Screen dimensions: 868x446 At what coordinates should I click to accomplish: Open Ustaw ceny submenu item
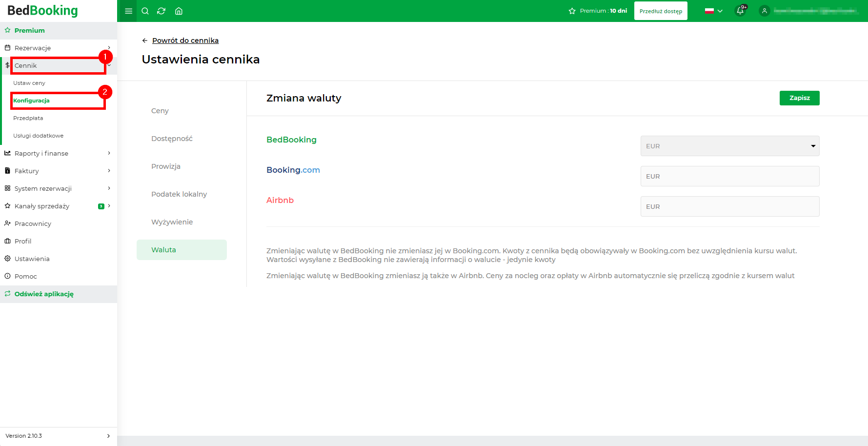pos(29,83)
